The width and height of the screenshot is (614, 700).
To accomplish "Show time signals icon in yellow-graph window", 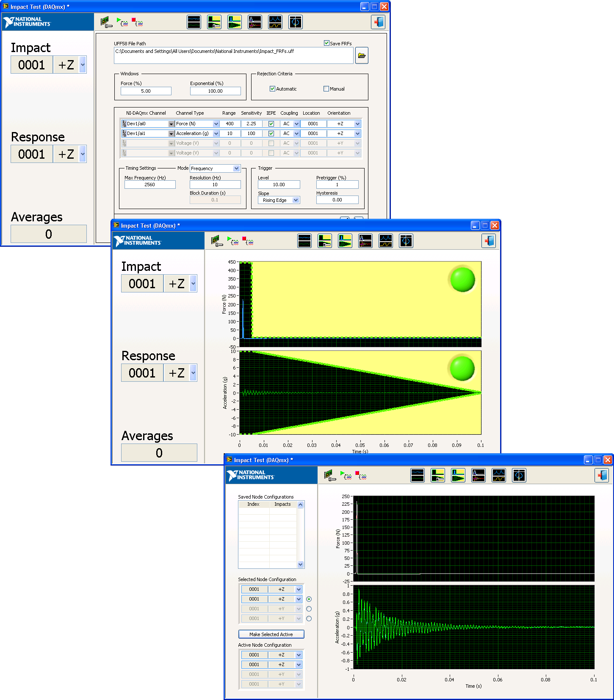I will point(304,241).
